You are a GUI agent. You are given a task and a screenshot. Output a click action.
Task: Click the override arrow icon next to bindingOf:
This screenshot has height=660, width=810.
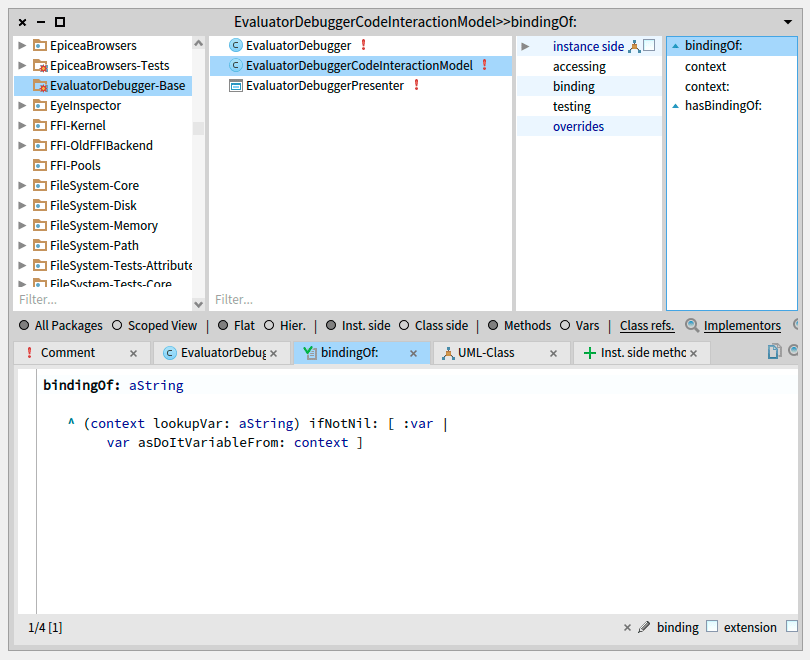click(x=675, y=46)
